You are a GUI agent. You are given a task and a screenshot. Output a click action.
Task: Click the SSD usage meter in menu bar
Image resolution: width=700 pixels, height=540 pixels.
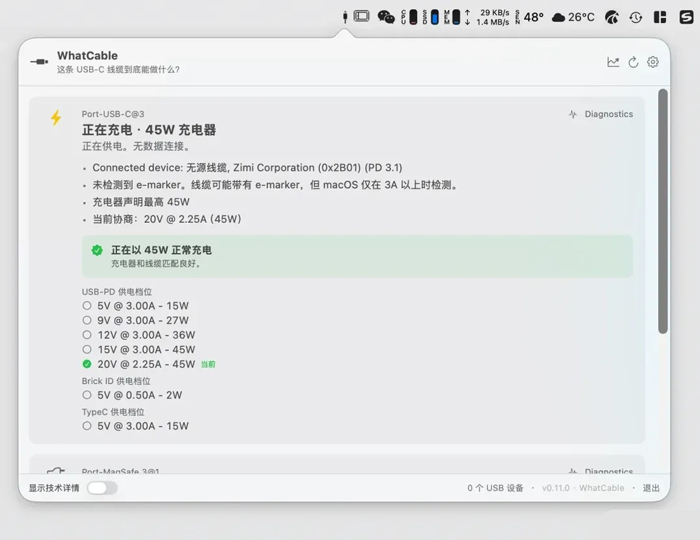(x=431, y=17)
